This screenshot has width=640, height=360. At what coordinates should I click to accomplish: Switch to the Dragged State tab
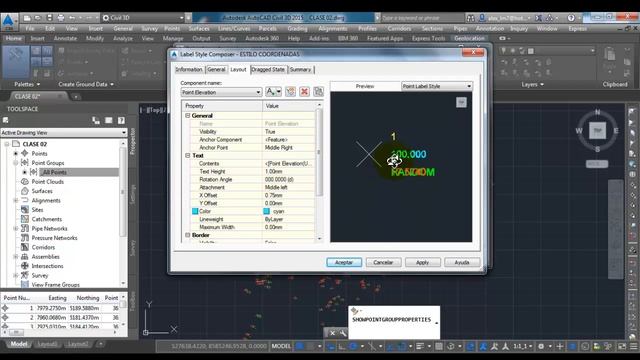click(x=268, y=69)
